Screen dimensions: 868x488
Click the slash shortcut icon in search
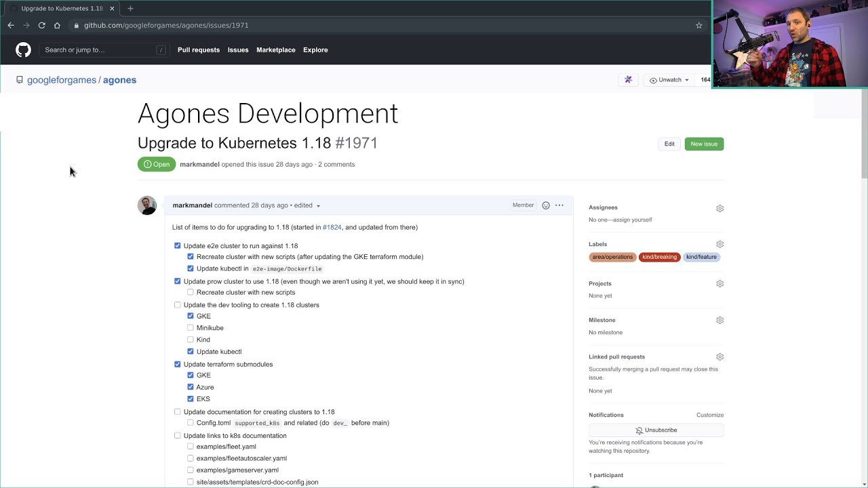[x=161, y=49]
